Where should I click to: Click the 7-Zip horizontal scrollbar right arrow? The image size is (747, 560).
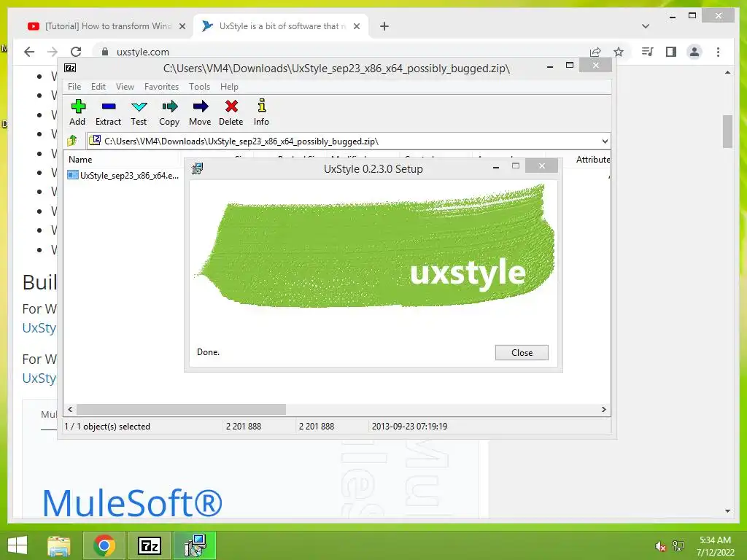[603, 410]
